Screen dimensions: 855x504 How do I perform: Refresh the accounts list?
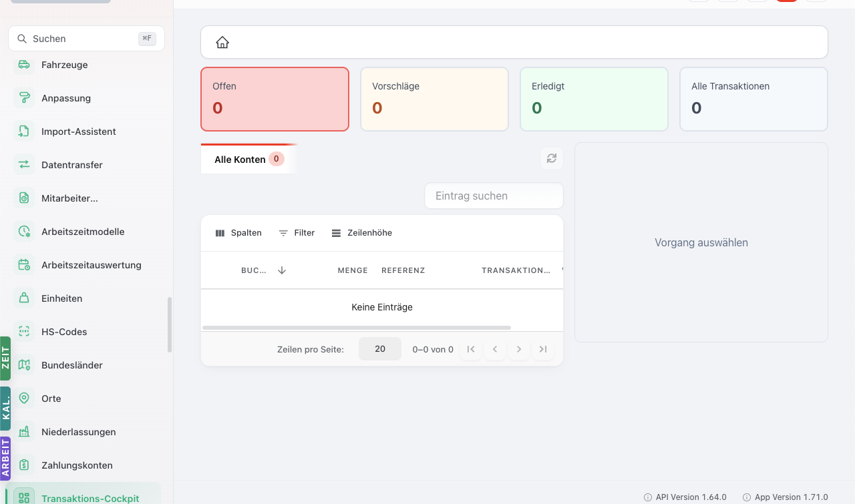coord(552,158)
